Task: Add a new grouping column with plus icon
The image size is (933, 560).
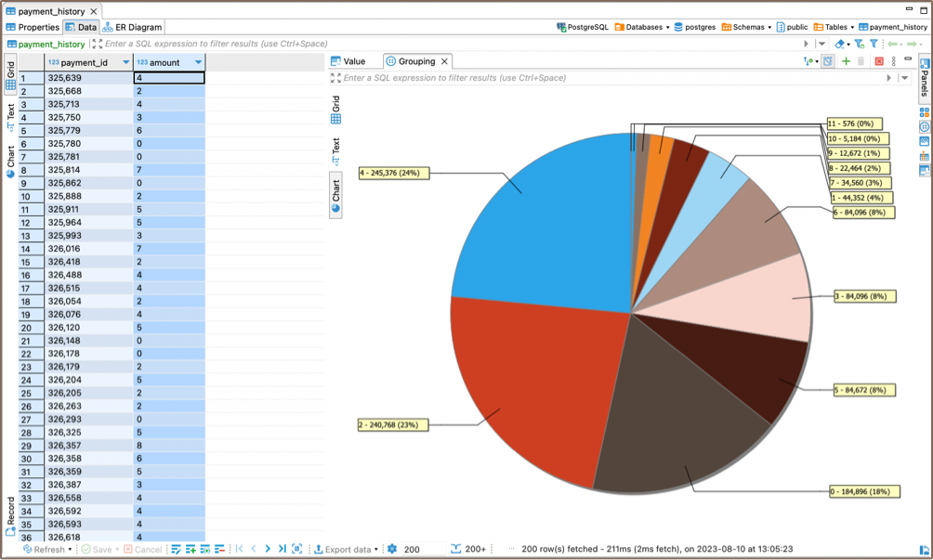Action: point(846,60)
